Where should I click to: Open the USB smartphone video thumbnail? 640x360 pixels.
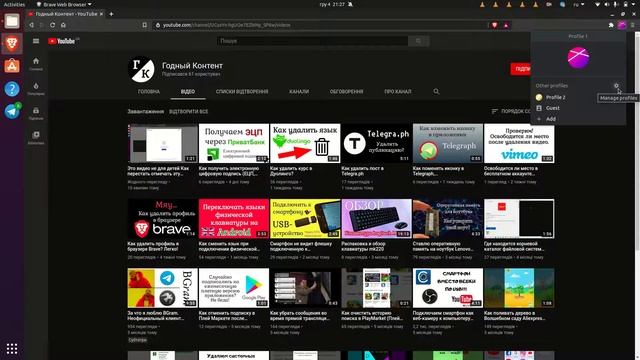coord(305,218)
